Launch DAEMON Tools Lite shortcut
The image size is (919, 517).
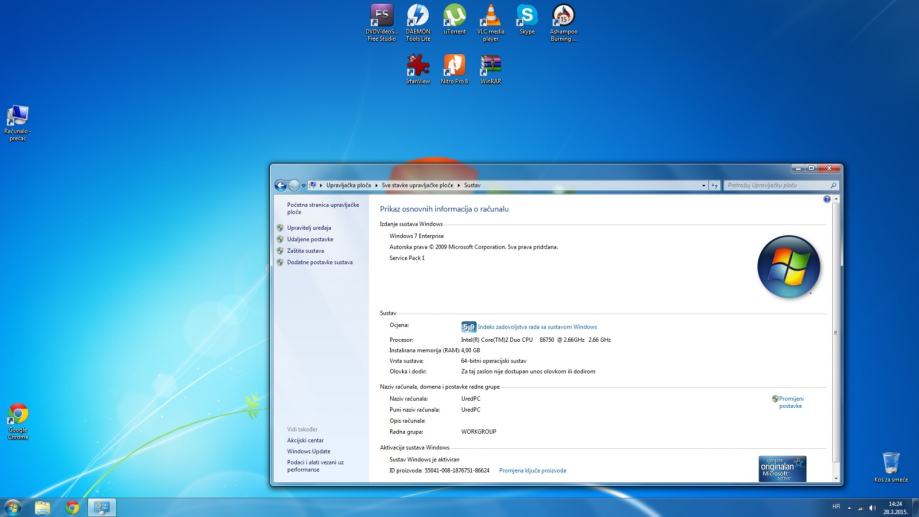[418, 17]
